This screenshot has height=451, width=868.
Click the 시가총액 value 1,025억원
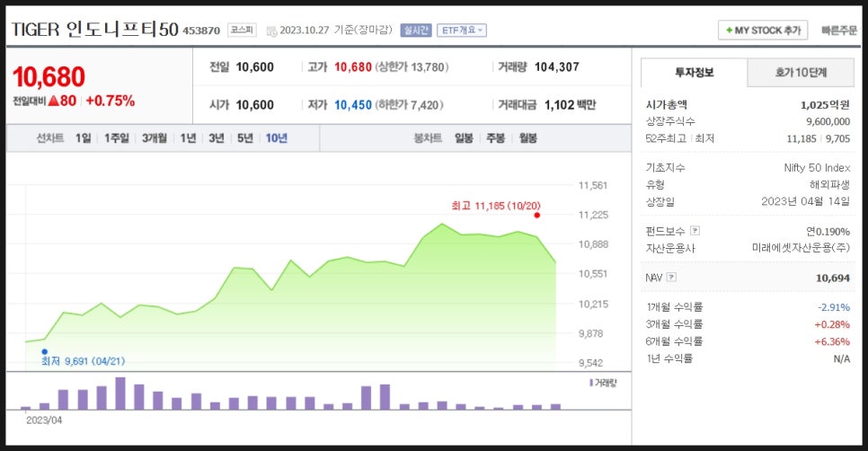click(x=825, y=104)
